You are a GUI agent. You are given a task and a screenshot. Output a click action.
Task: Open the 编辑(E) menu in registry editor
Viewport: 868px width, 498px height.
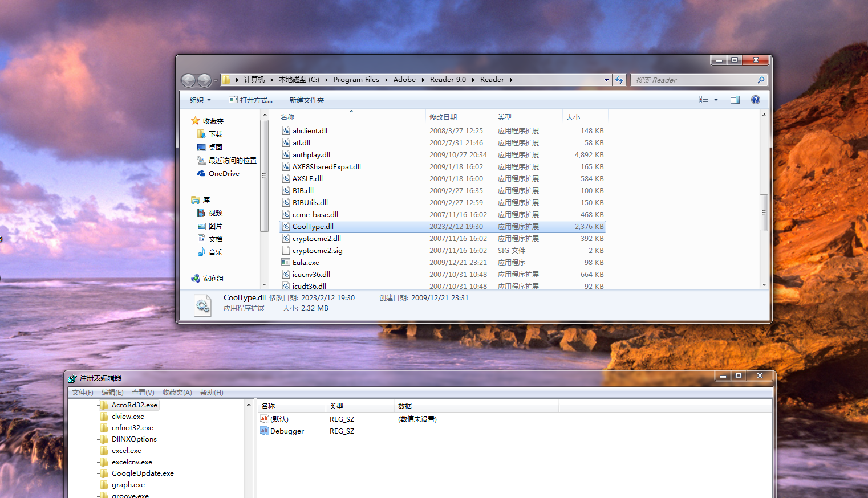(112, 393)
